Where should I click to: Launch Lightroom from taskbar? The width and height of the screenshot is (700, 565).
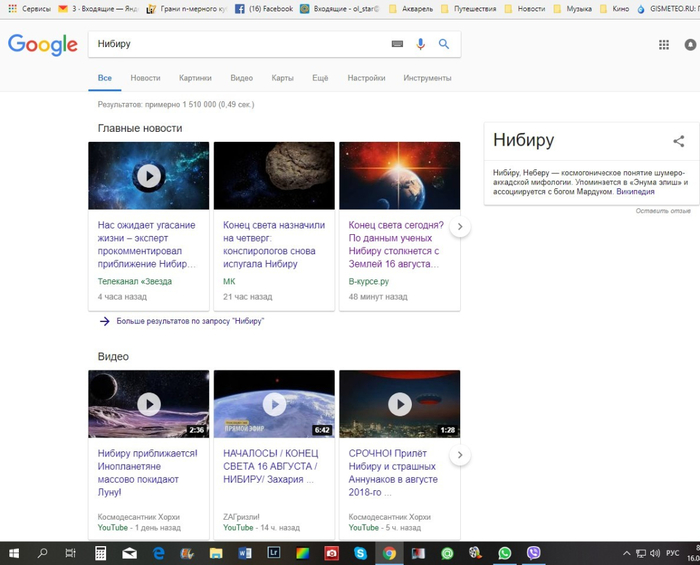[274, 553]
